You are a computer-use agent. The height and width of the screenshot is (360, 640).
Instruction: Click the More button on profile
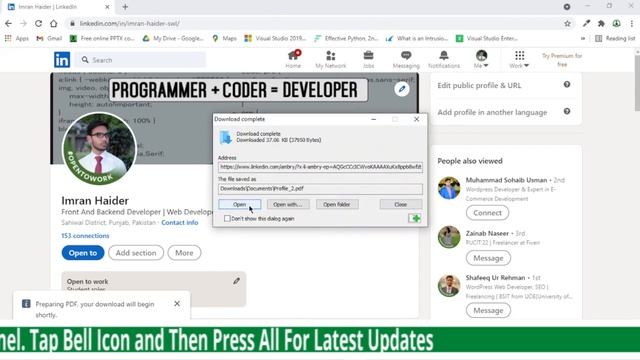(x=184, y=253)
